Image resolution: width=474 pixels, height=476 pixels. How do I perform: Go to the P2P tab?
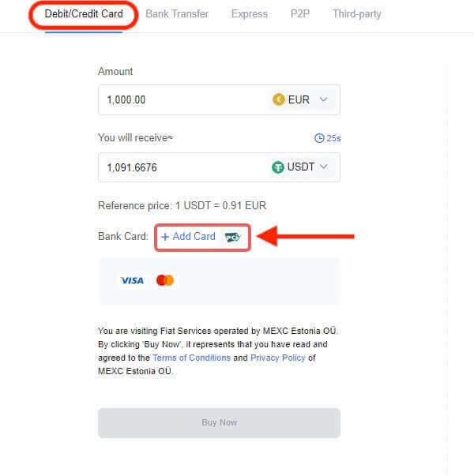click(x=299, y=14)
